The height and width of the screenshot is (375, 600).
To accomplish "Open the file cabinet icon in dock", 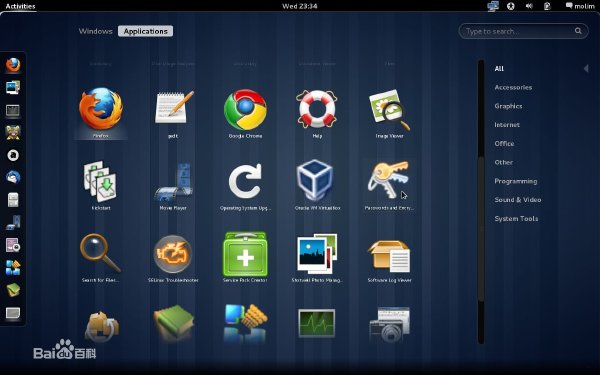I will (x=13, y=200).
